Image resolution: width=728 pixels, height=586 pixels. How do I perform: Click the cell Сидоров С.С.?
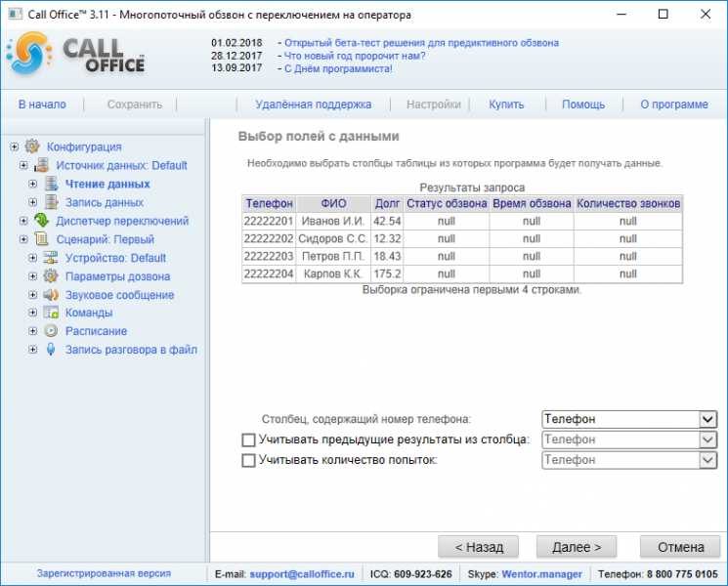[x=333, y=238]
